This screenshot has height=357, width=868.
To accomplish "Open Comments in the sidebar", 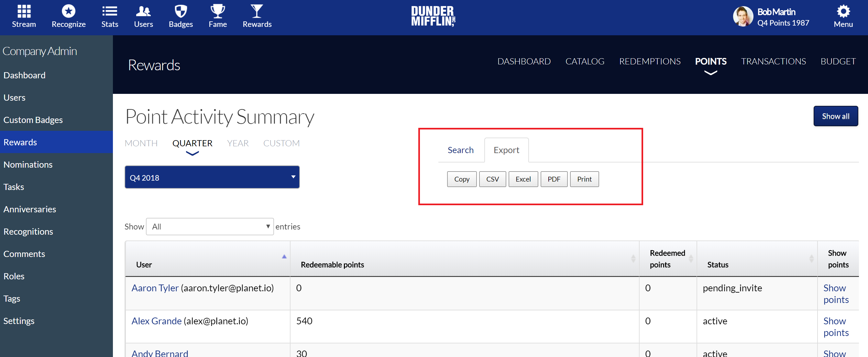I will [24, 254].
